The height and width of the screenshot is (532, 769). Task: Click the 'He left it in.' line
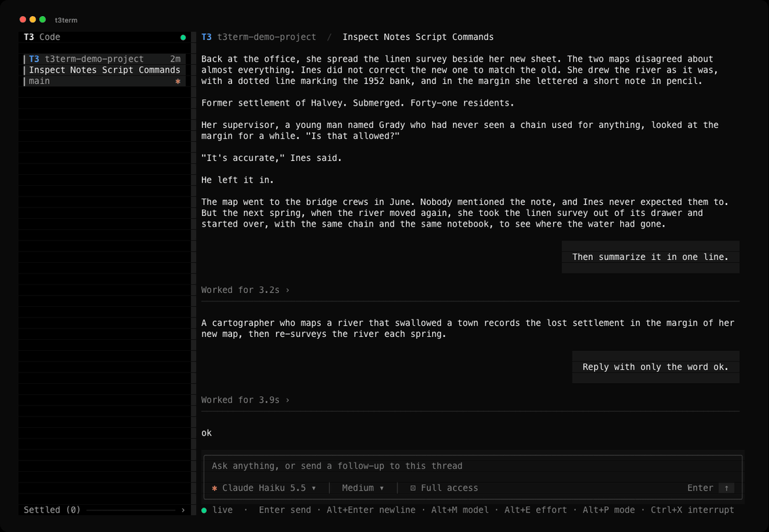coord(238,180)
